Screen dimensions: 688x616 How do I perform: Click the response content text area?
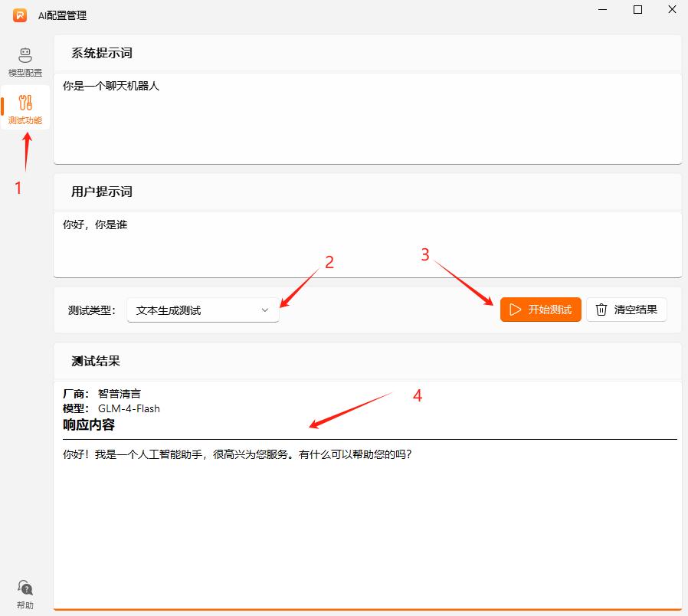[367, 498]
